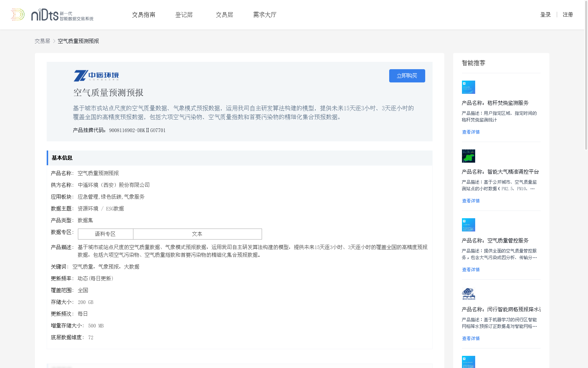Click the 登录 link

(545, 15)
